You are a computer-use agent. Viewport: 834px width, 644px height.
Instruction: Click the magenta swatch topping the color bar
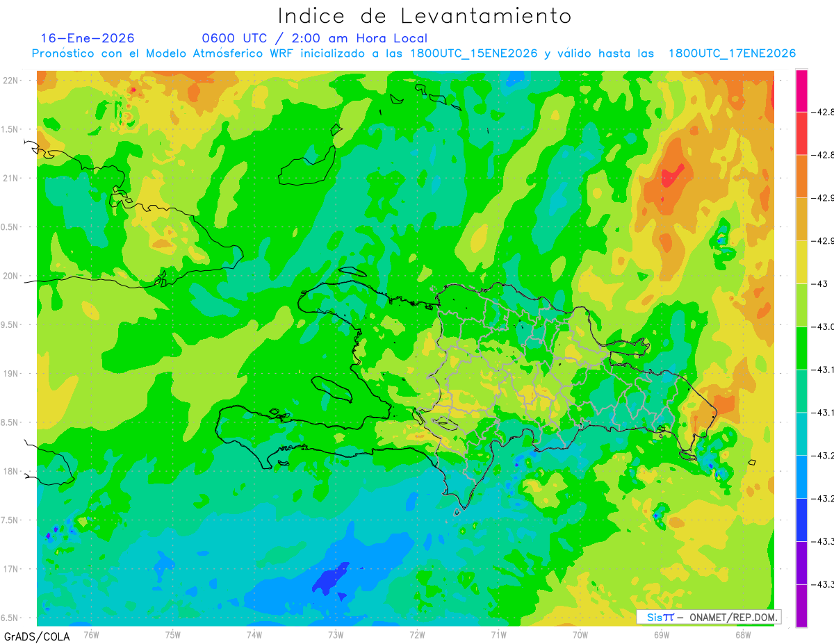(x=801, y=90)
